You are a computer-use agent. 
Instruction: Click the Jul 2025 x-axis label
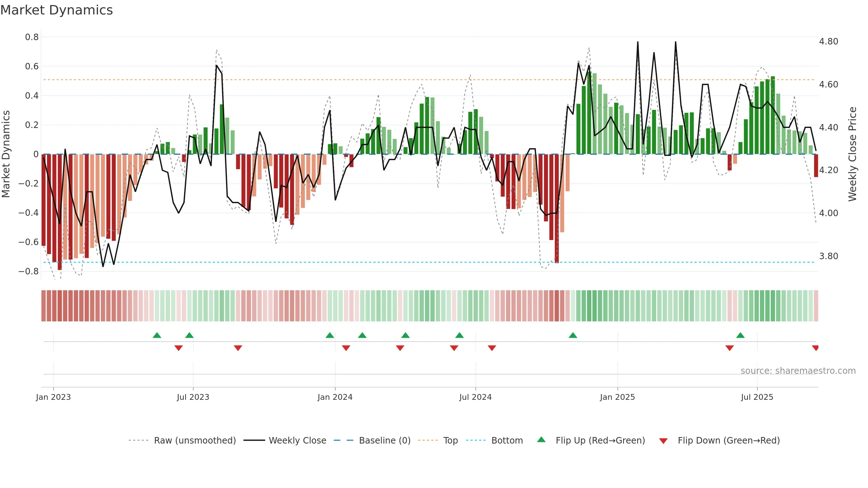[x=757, y=397]
